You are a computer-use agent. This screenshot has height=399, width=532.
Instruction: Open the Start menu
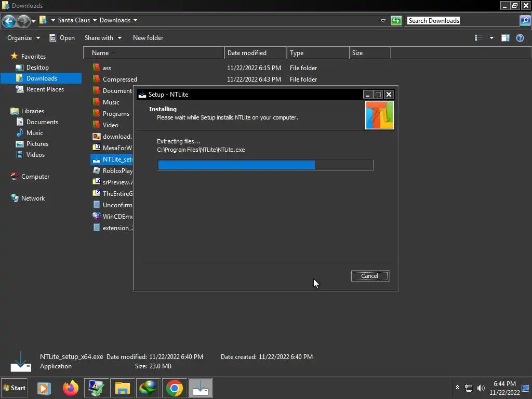click(14, 388)
